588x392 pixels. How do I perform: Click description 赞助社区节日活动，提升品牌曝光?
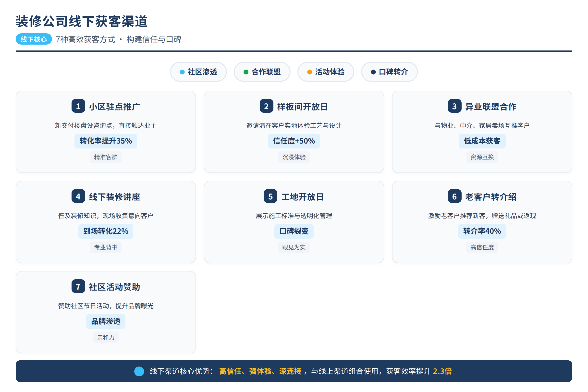(106, 306)
